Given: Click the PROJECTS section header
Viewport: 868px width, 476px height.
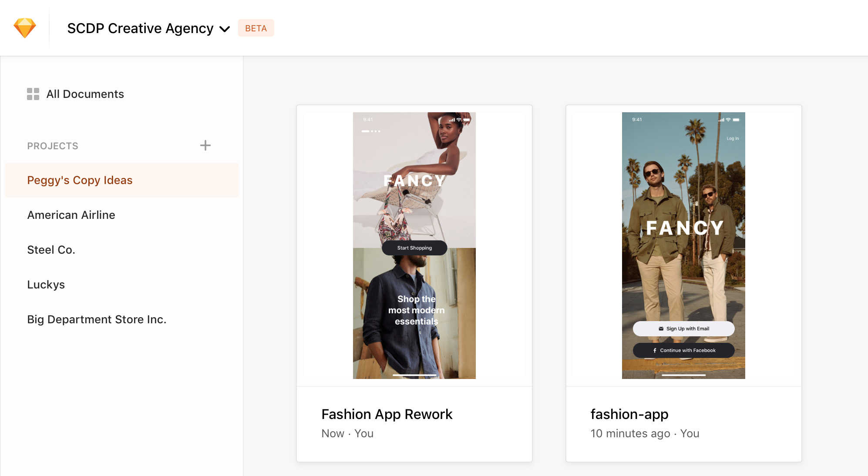Looking at the screenshot, I should (x=53, y=146).
